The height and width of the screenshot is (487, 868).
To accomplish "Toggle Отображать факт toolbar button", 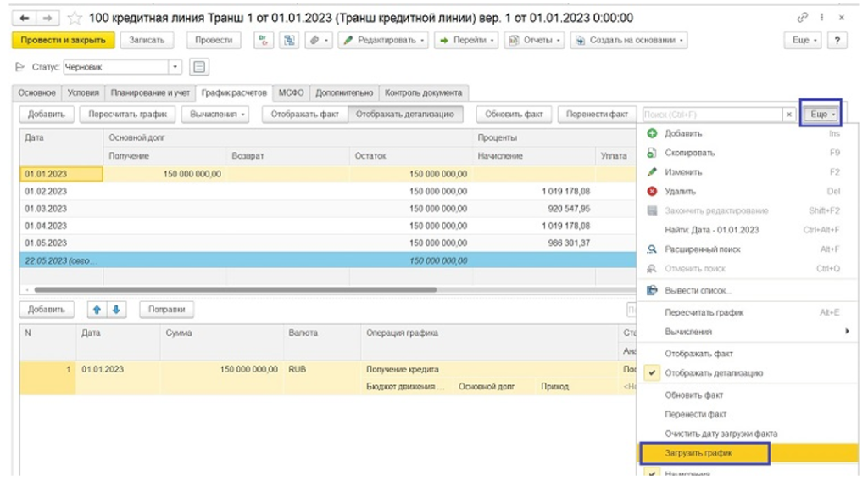I will coord(304,115).
